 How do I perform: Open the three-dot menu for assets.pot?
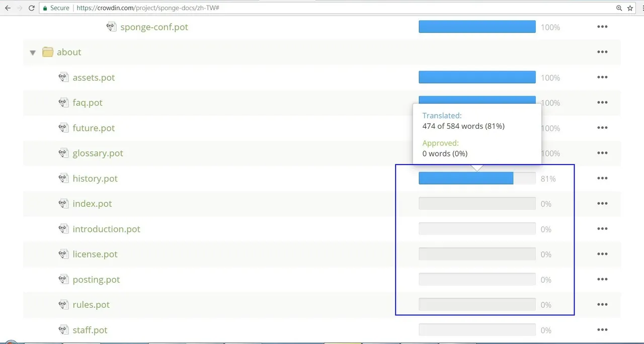click(602, 77)
